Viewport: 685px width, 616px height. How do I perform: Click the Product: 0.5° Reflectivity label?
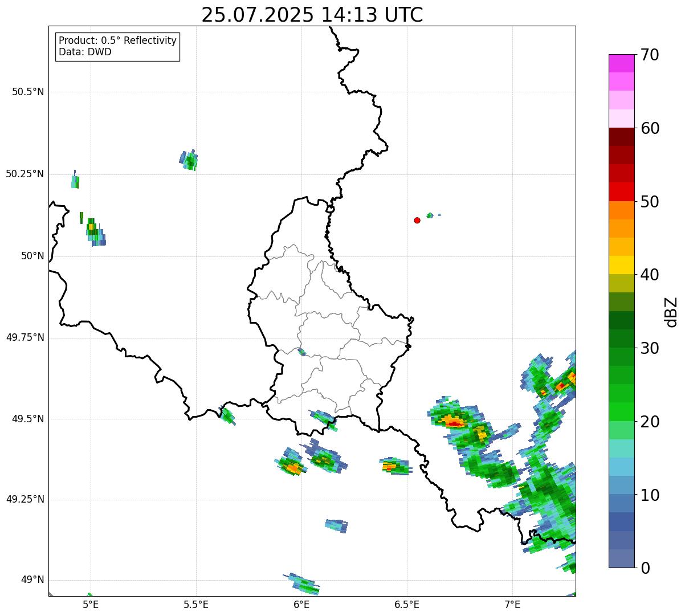coord(117,40)
